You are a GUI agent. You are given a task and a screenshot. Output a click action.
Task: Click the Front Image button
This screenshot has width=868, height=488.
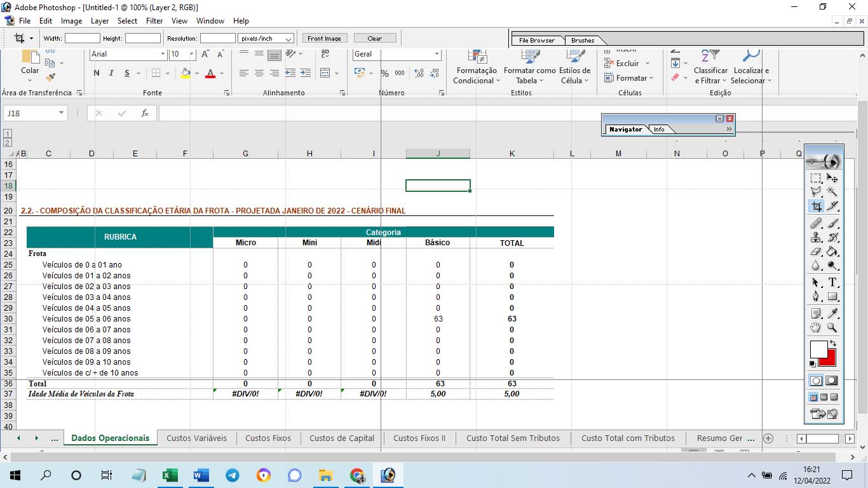tap(324, 39)
